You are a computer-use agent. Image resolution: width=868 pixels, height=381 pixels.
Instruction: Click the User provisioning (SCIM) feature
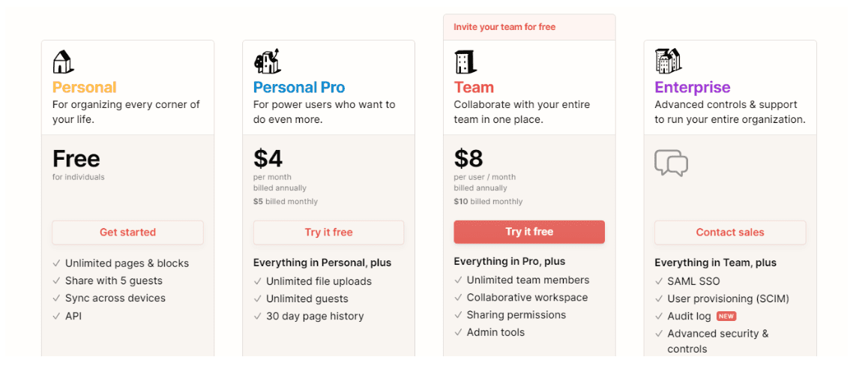point(728,298)
